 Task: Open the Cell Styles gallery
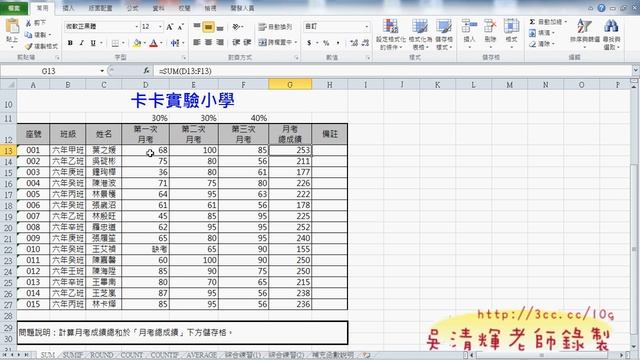click(x=444, y=34)
